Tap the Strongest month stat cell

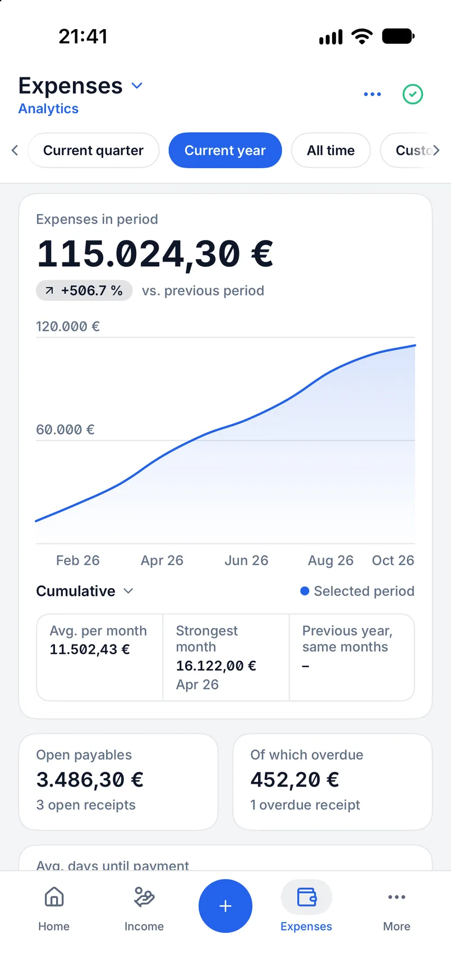click(226, 657)
